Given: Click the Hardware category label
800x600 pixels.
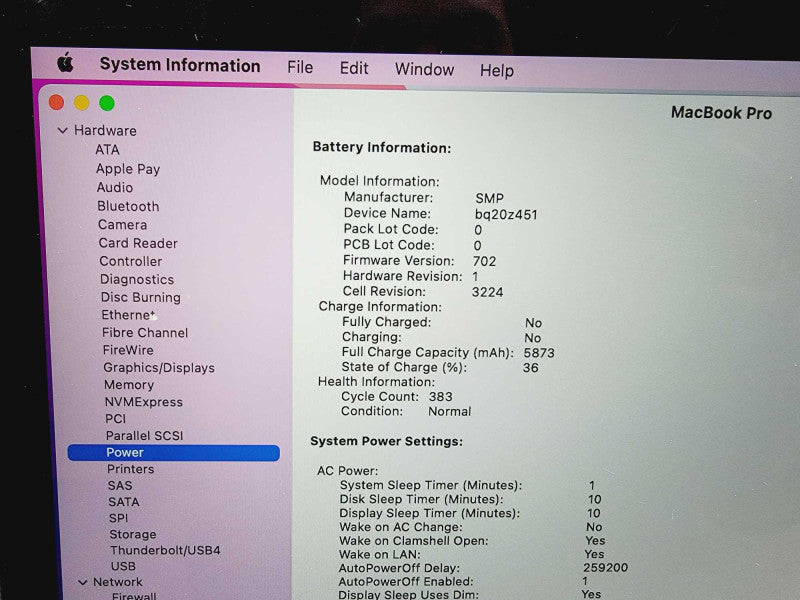Looking at the screenshot, I should [105, 131].
